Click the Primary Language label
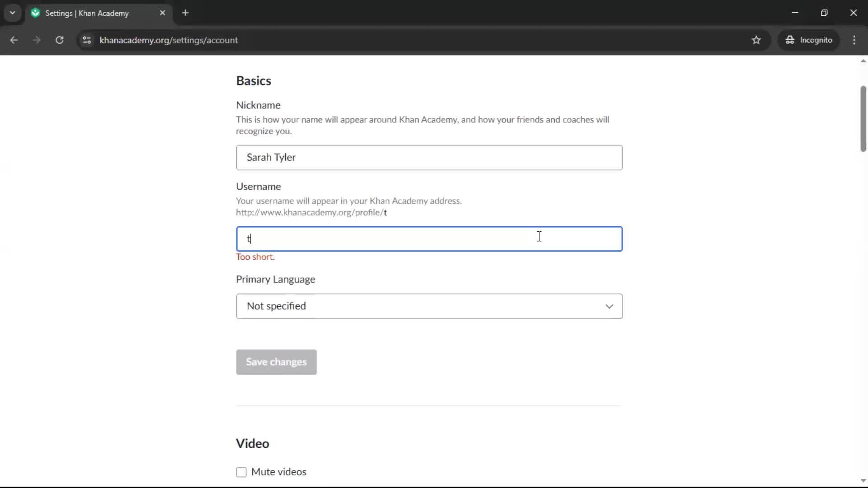Screen dimensions: 868x488 [x=275, y=280]
